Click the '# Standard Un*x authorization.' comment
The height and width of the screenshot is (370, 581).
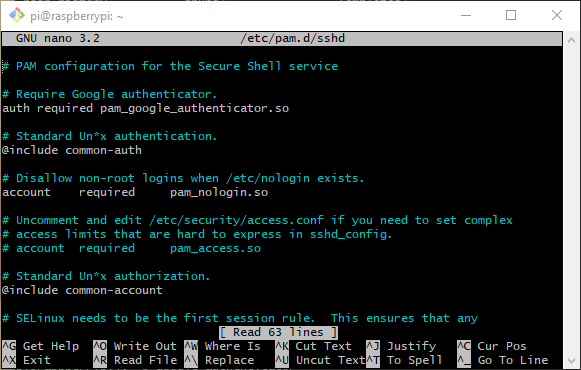[106, 276]
